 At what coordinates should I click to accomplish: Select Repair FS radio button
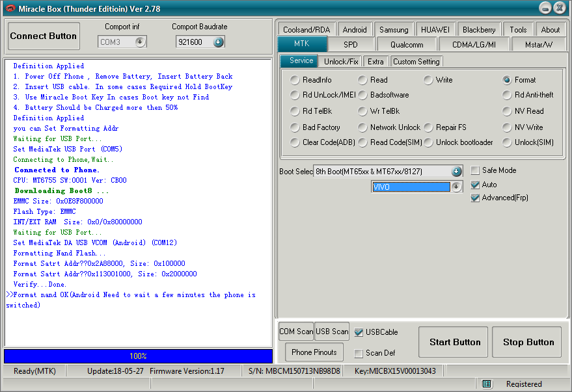point(428,127)
